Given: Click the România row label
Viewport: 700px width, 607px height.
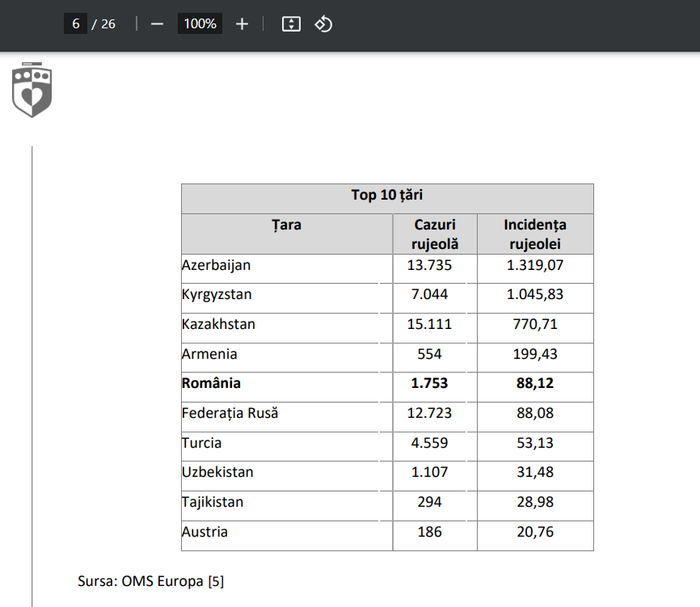Looking at the screenshot, I should [211, 383].
